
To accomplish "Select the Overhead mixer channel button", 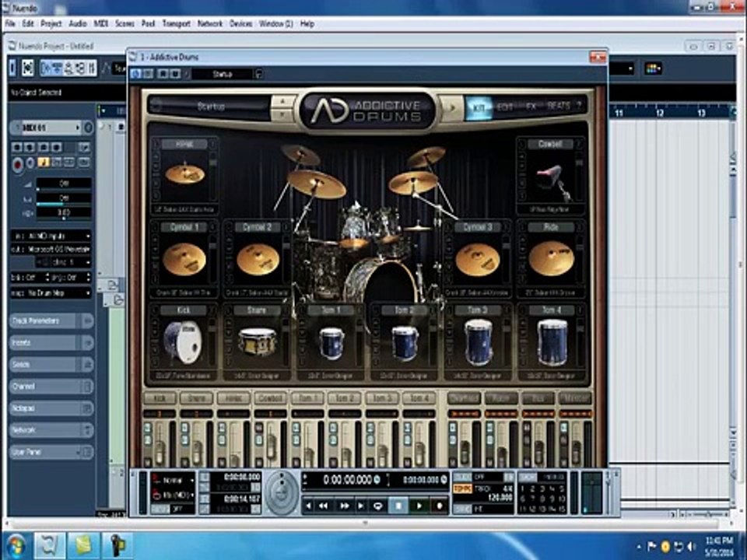I will coord(464,398).
